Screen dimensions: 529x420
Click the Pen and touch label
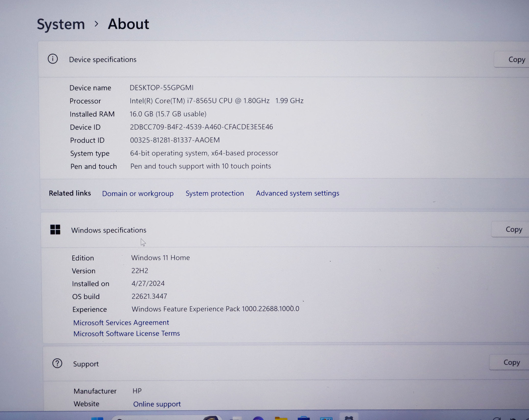[x=94, y=166]
